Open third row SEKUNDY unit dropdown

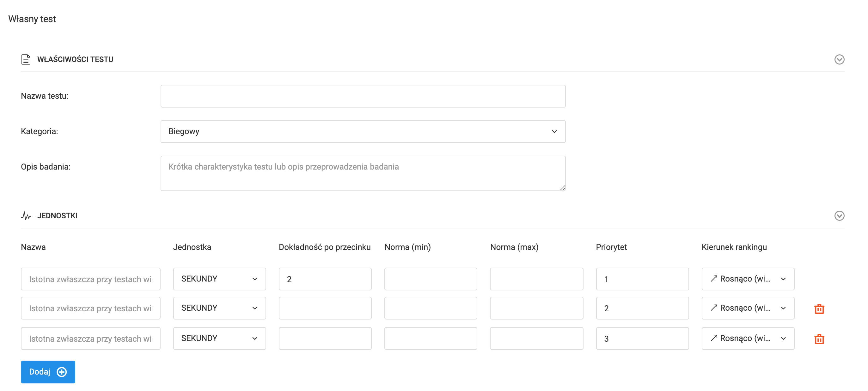(x=219, y=338)
